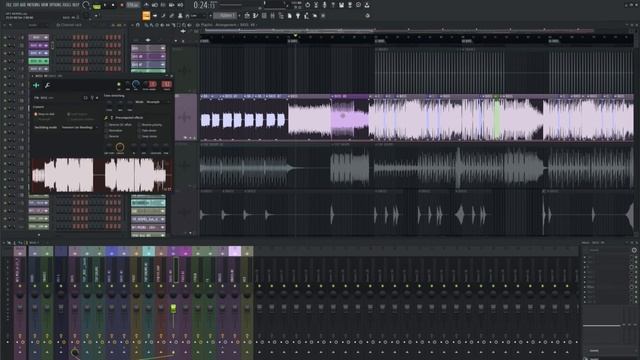Open the VIEW menu
Image resolution: width=640 pixels, height=360 pixels.
point(43,5)
